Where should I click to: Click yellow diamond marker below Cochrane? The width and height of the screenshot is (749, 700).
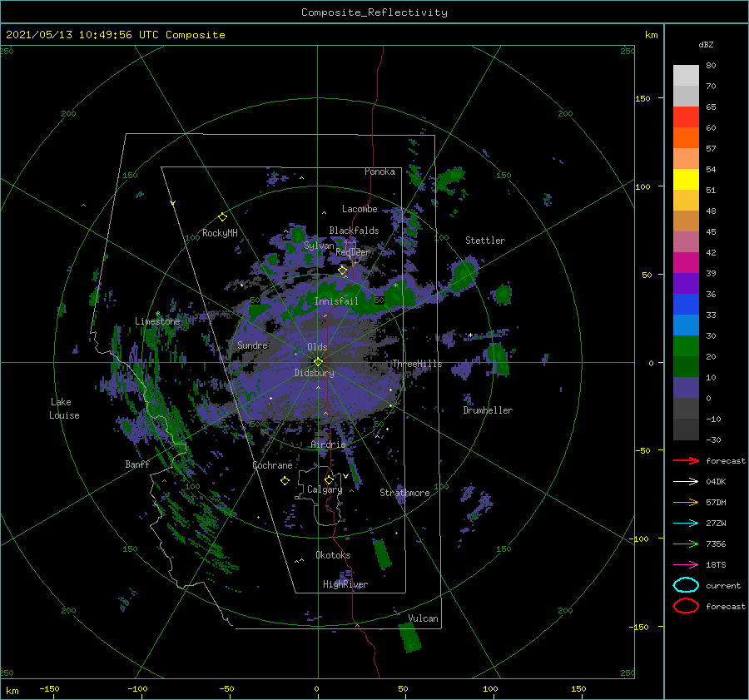click(x=285, y=481)
